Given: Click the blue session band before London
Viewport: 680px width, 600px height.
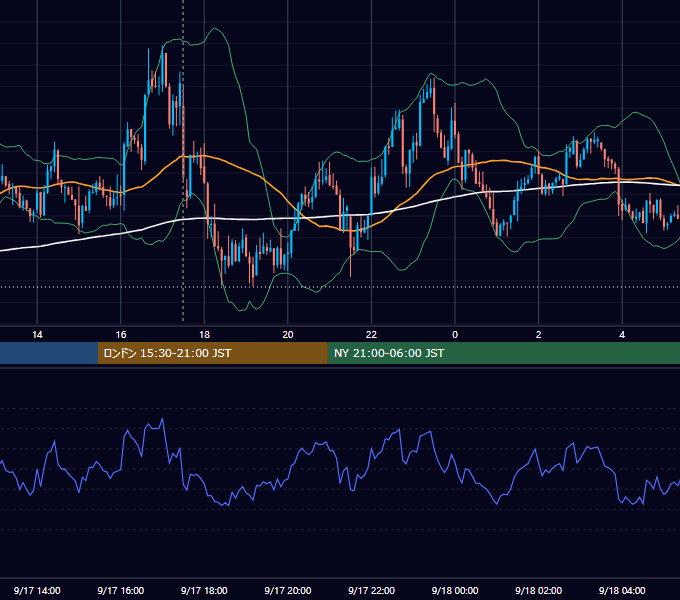Looking at the screenshot, I should tap(49, 353).
